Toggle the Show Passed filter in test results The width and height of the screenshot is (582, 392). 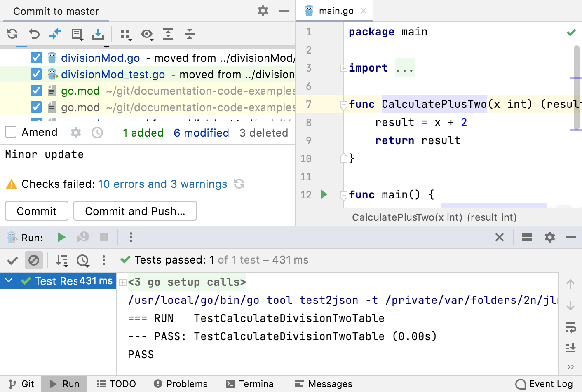(12, 260)
